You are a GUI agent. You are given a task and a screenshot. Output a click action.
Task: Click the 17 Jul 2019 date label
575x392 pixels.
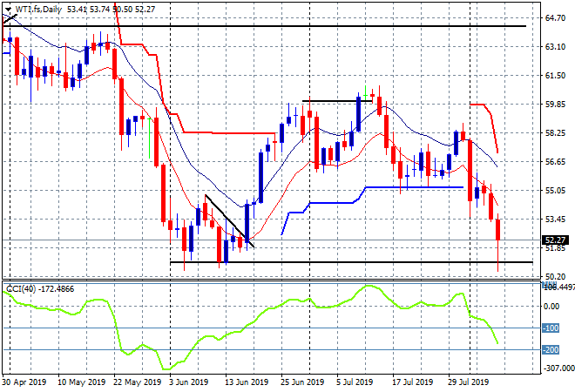[x=412, y=382]
